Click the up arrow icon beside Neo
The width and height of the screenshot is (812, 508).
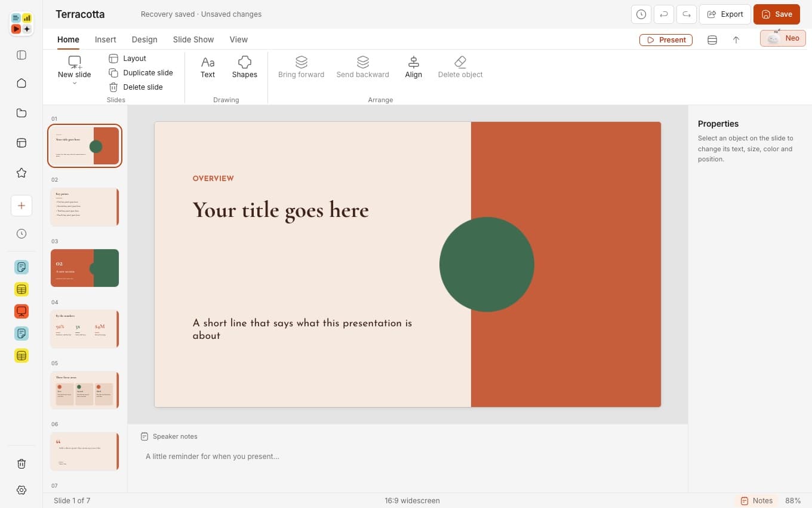[736, 40]
